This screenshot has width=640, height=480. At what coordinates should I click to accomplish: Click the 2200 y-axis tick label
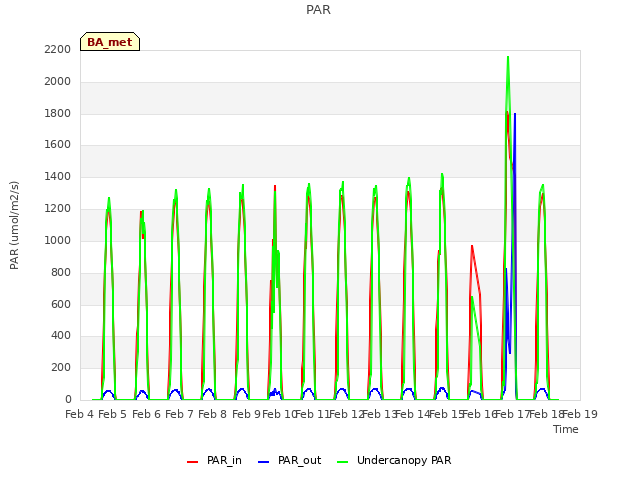tap(58, 49)
